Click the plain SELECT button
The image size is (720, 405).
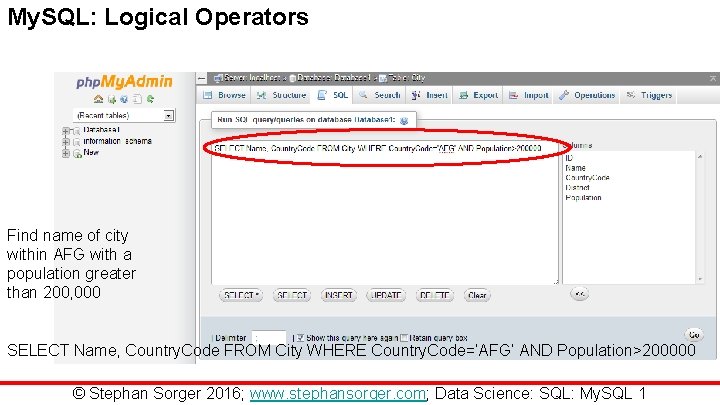pos(292,295)
